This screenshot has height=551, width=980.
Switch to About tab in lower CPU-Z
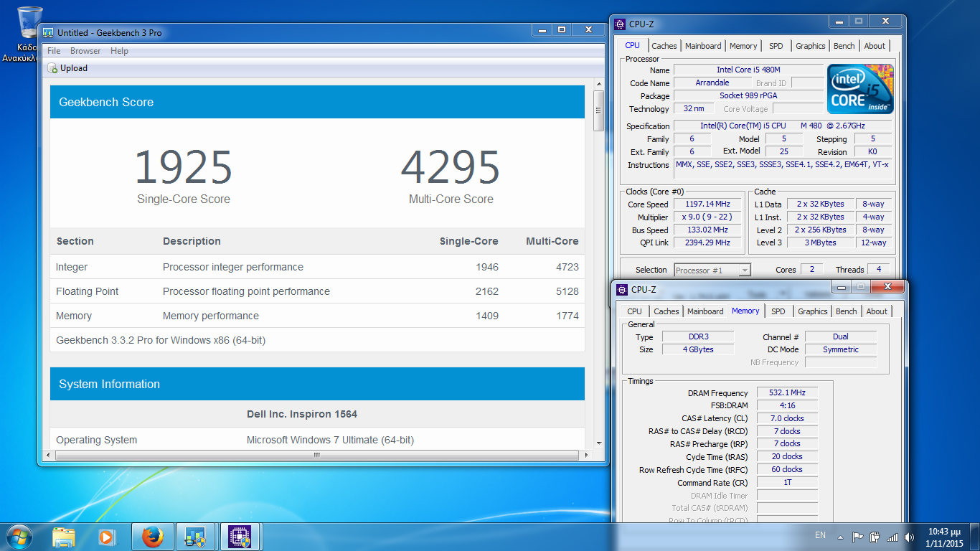(x=877, y=311)
